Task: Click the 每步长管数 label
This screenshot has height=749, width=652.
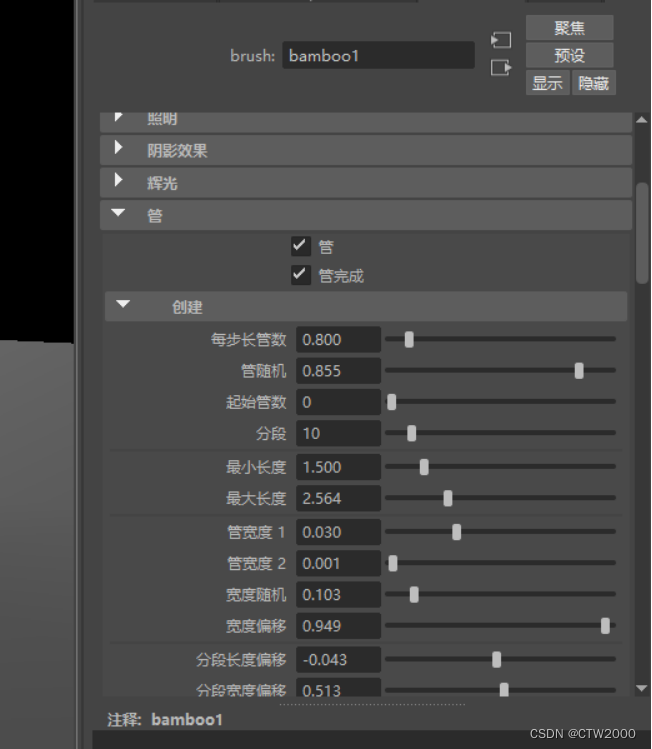Action: tap(248, 340)
